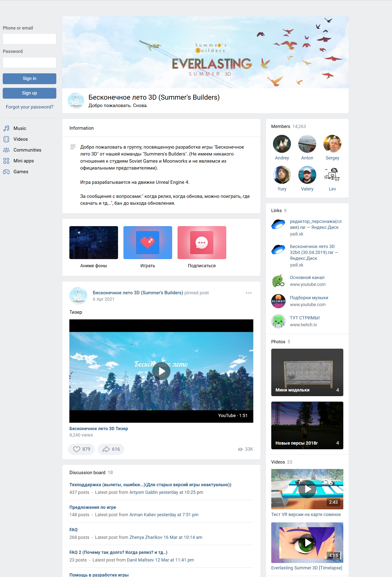
Task: Play the Everlasting Summer 3D Timelapse video
Action: [307, 543]
